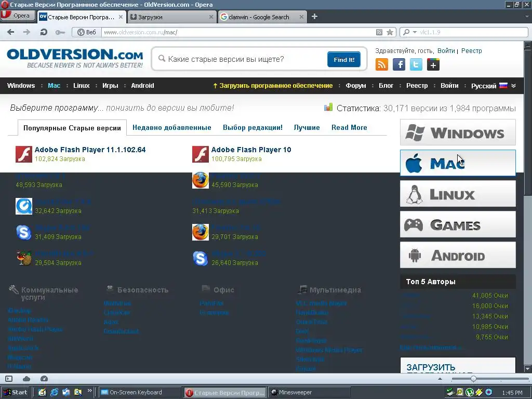Click the QuickTime icon with 32,642 downloads
532x399 pixels.
tap(24, 206)
